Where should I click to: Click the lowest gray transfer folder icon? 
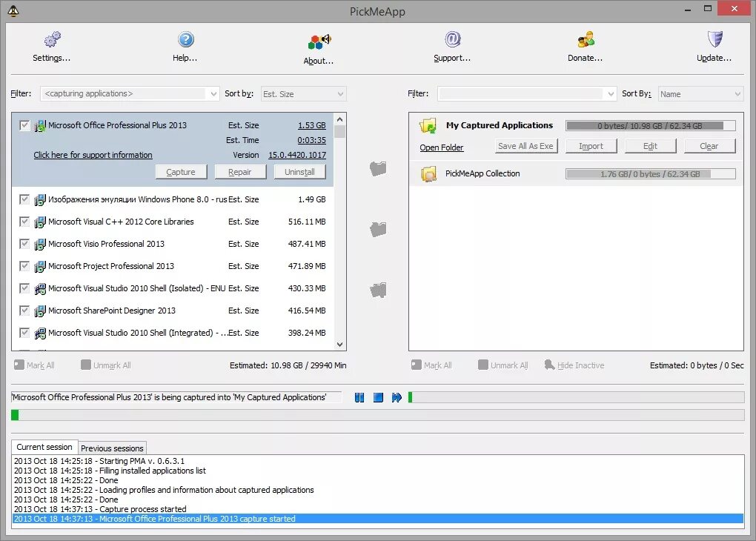(x=378, y=290)
